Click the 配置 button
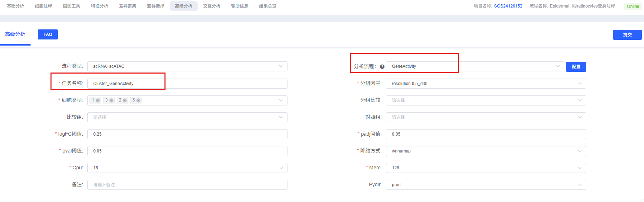The height and width of the screenshot is (202, 644). pyautogui.click(x=576, y=67)
